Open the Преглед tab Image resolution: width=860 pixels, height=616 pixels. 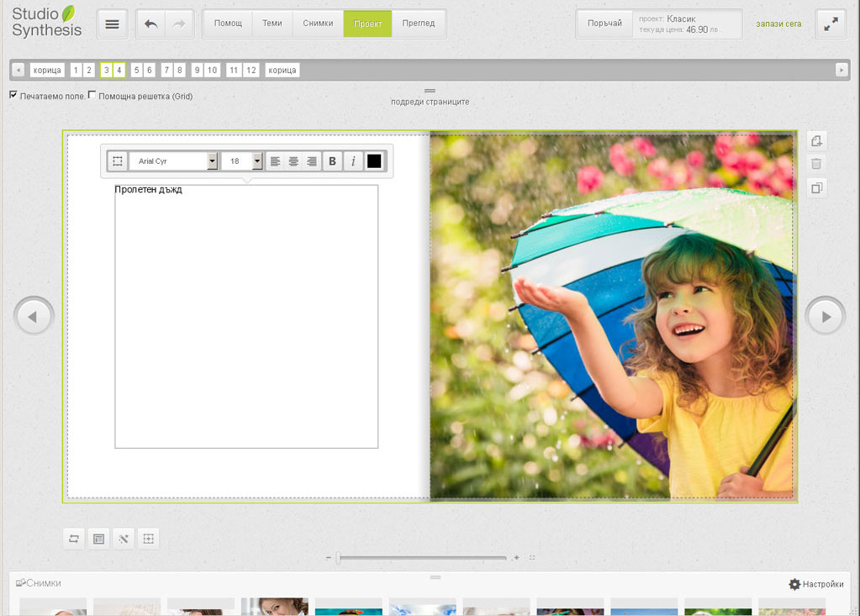click(x=418, y=24)
